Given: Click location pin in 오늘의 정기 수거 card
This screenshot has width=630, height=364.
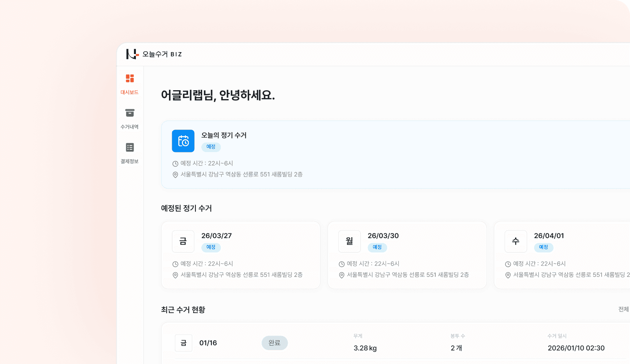Looking at the screenshot, I should (175, 175).
